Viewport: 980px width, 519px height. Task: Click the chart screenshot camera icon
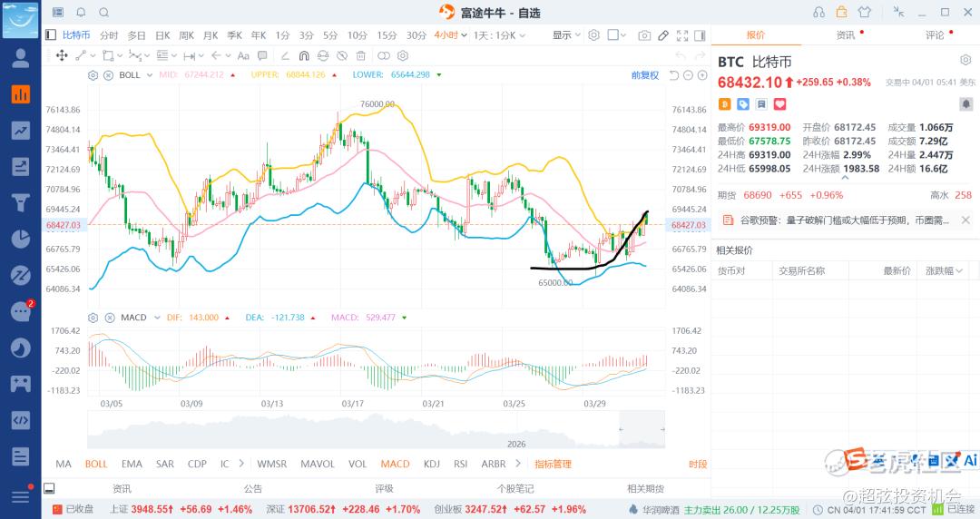(x=644, y=35)
